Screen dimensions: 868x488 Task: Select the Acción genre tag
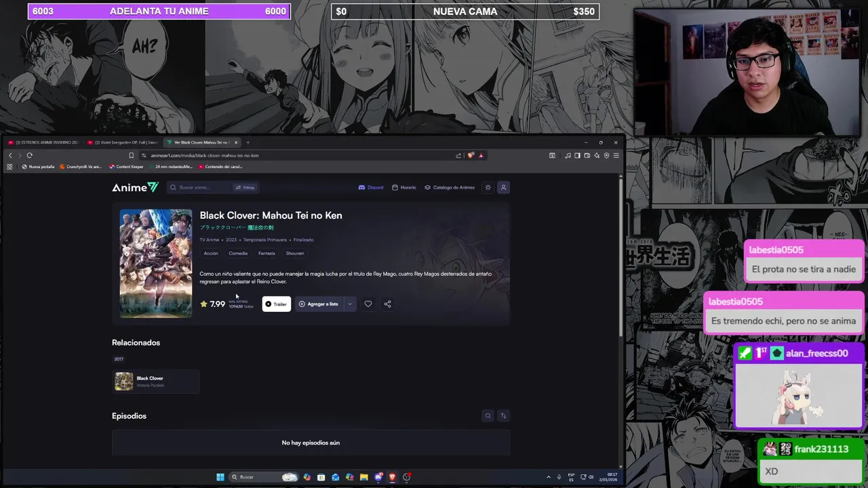211,253
